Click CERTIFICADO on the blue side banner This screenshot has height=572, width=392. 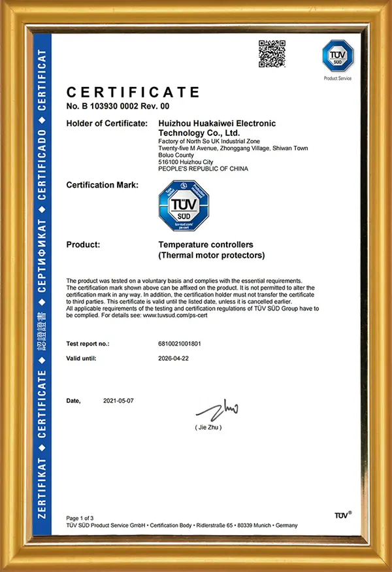[x=42, y=165]
